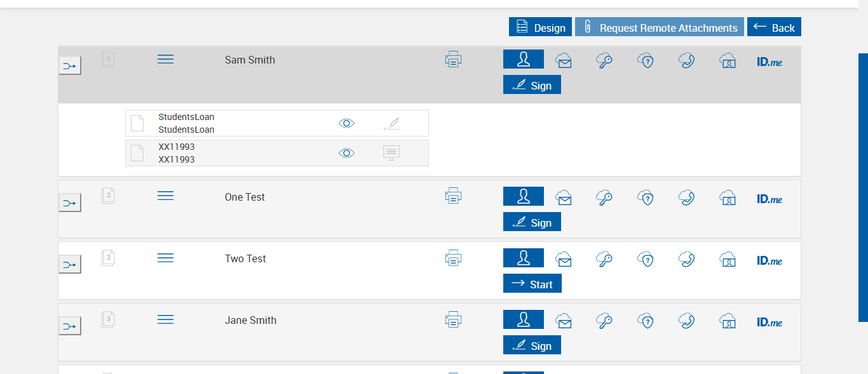Expand Jane Smith's hamburger menu
Image resolution: width=868 pixels, height=374 pixels.
pos(165,319)
